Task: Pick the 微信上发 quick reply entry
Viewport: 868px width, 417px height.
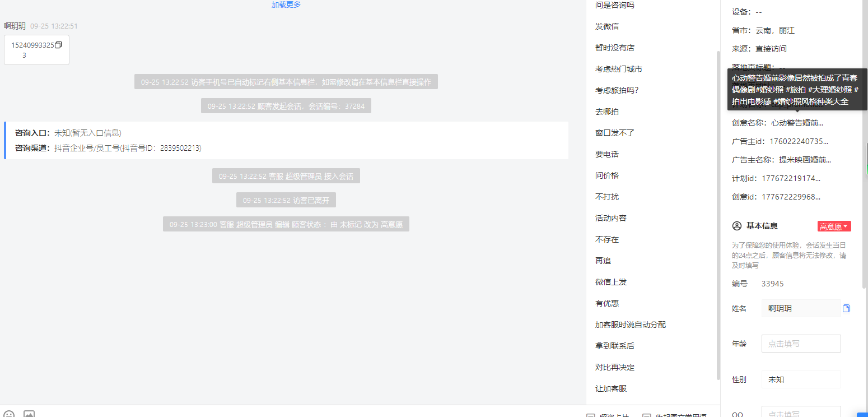Action: 611,282
